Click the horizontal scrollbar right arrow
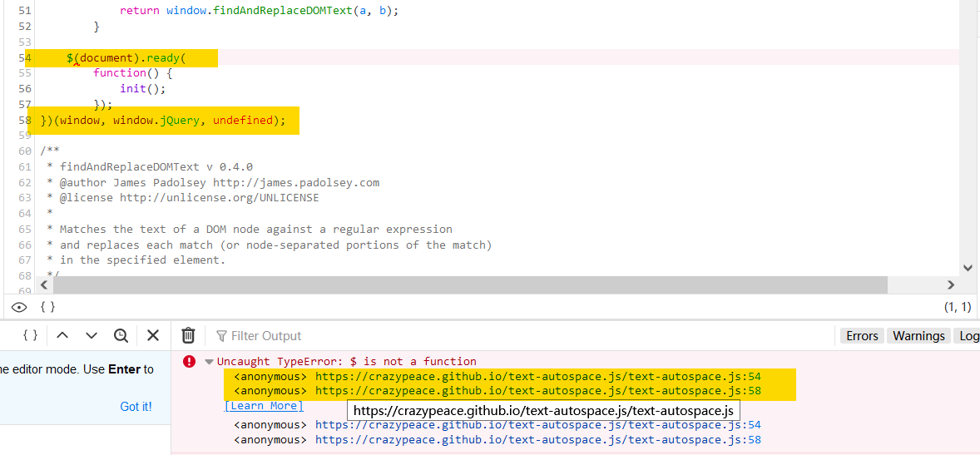980x455 pixels. point(951,284)
